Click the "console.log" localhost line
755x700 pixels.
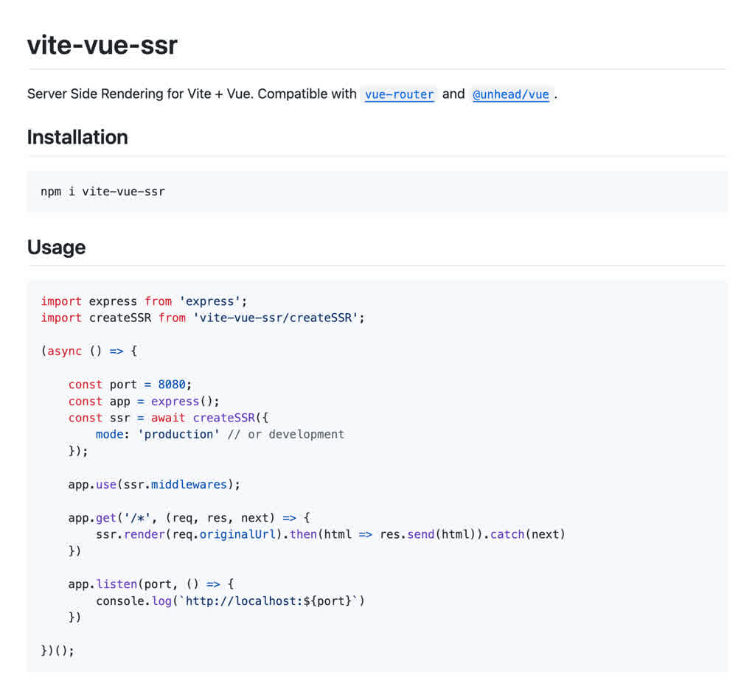230,601
